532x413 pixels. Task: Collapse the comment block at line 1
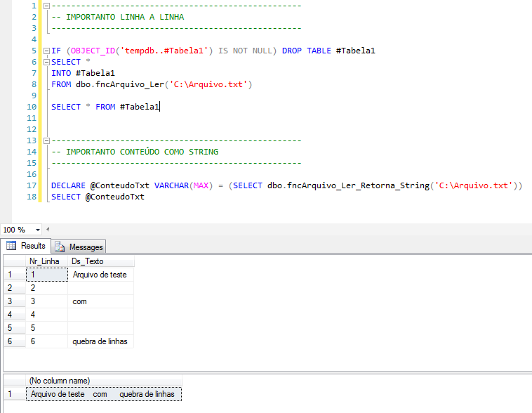47,6
